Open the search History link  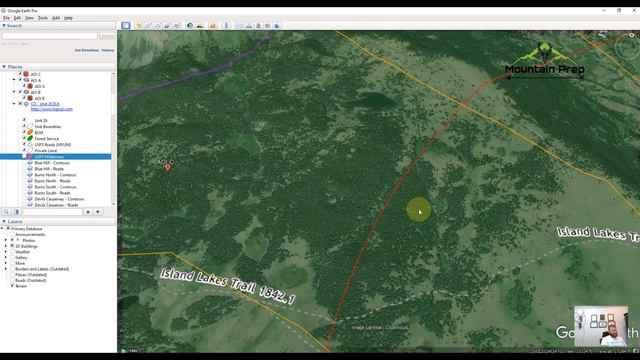click(108, 50)
